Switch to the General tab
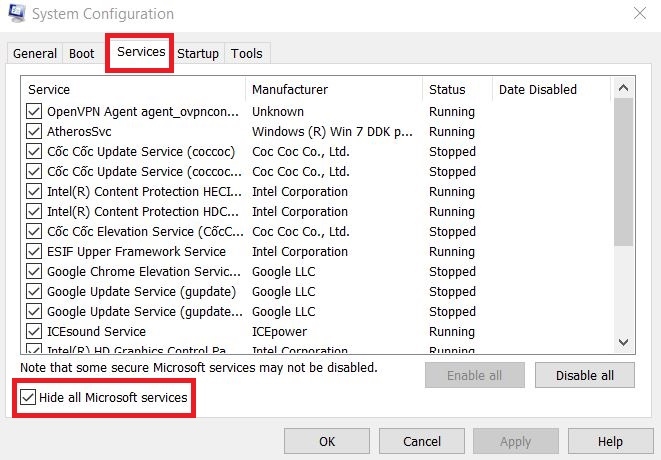 tap(35, 54)
